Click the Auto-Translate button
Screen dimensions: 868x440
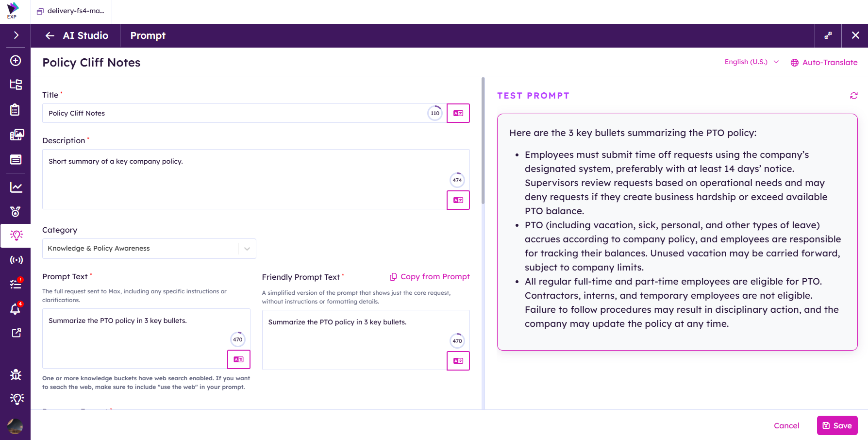pos(824,62)
